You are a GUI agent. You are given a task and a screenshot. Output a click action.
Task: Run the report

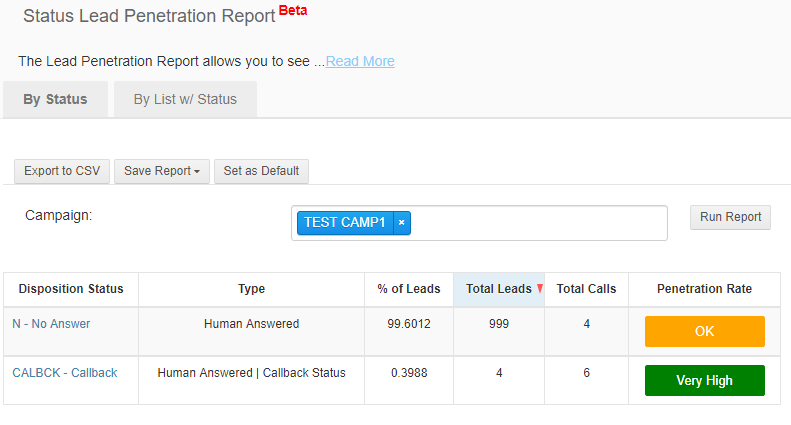(730, 217)
